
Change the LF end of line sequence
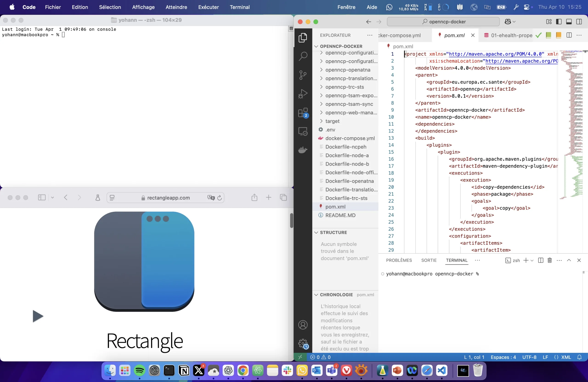[545, 357]
